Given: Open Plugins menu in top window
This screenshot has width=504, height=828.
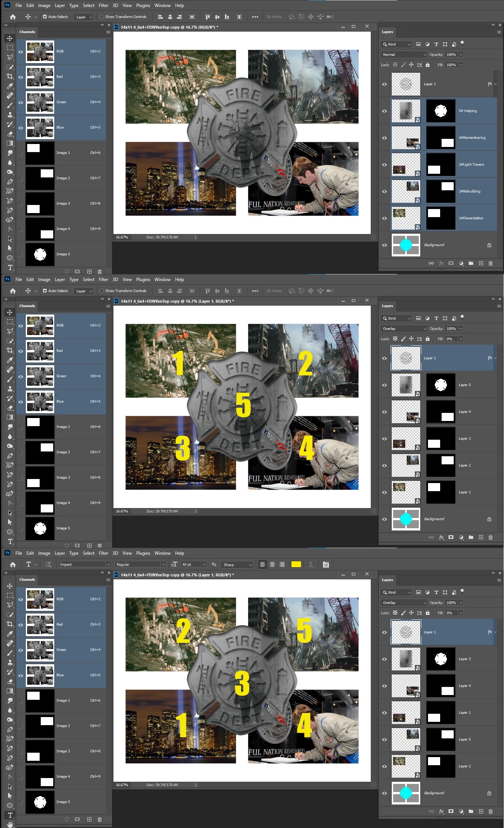Looking at the screenshot, I should (143, 6).
